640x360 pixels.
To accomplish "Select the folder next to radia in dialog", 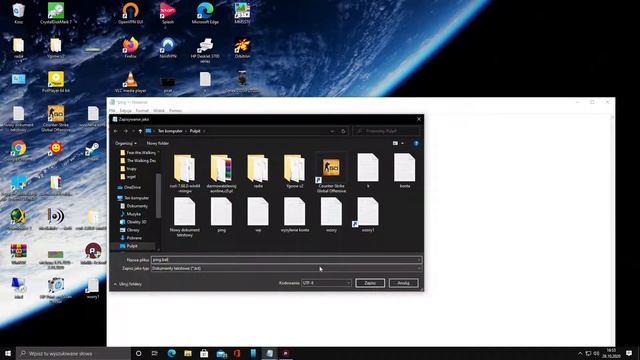I will pyautogui.click(x=294, y=171).
